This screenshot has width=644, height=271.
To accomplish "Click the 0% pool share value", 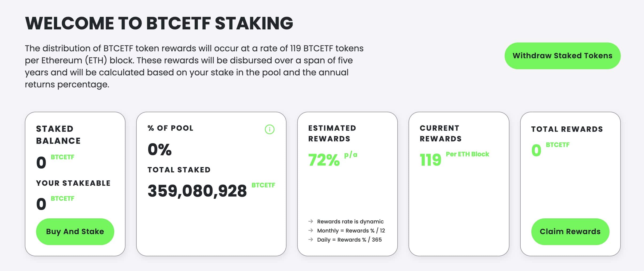I will point(159,149).
